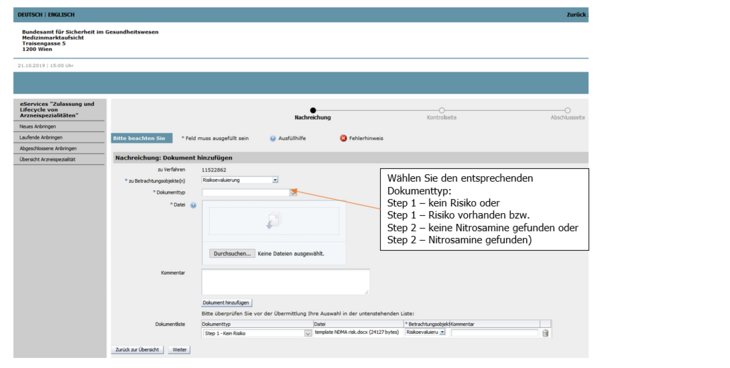Click the Kommentar field in document list row

494,333
